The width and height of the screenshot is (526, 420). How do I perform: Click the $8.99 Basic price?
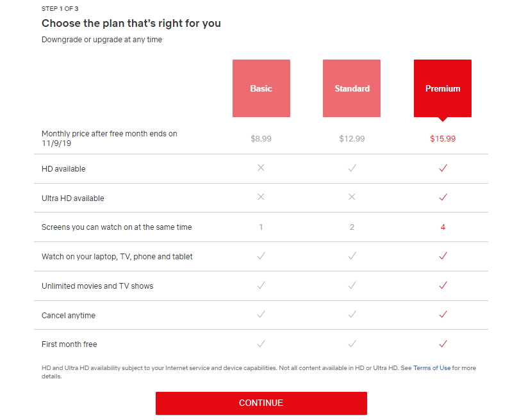point(261,138)
